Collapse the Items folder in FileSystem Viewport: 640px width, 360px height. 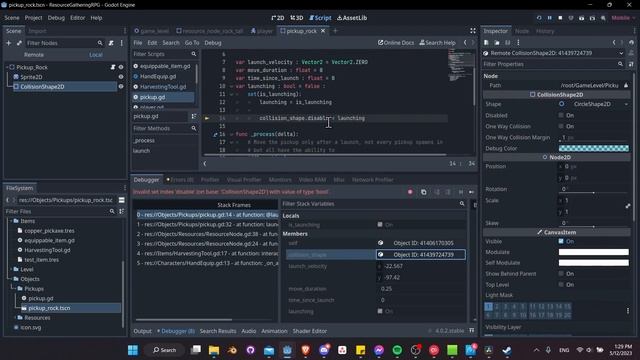click(11, 221)
